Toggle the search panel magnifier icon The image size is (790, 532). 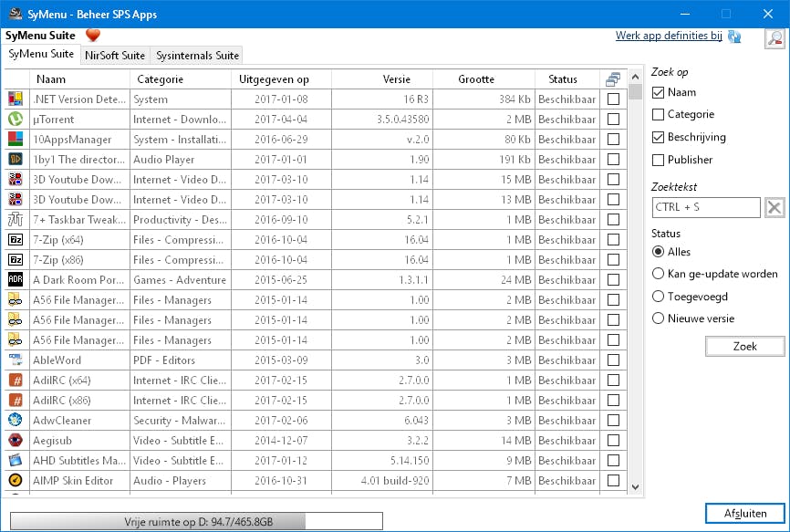pyautogui.click(x=774, y=39)
